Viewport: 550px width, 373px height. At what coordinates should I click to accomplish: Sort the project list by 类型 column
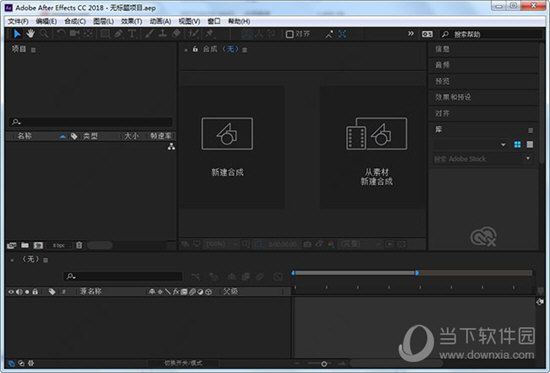(90, 136)
